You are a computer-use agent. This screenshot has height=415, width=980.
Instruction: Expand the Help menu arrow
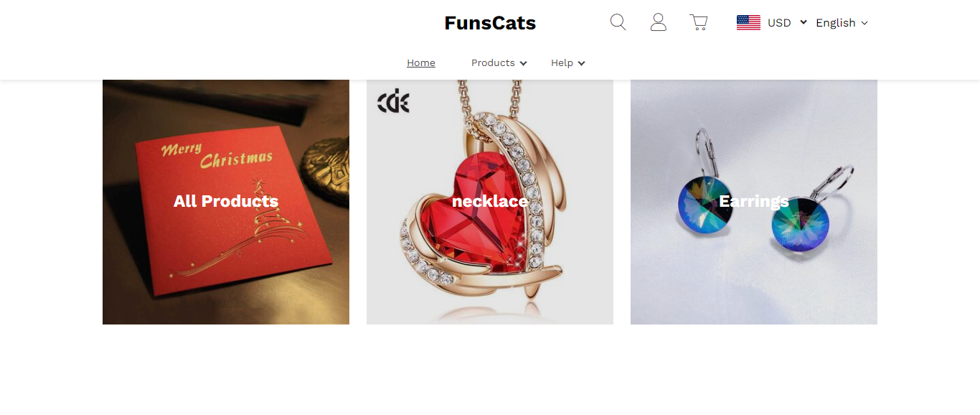tap(581, 63)
